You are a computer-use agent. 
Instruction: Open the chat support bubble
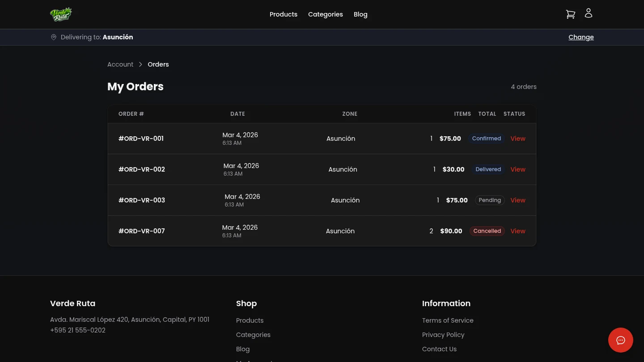[621, 340]
